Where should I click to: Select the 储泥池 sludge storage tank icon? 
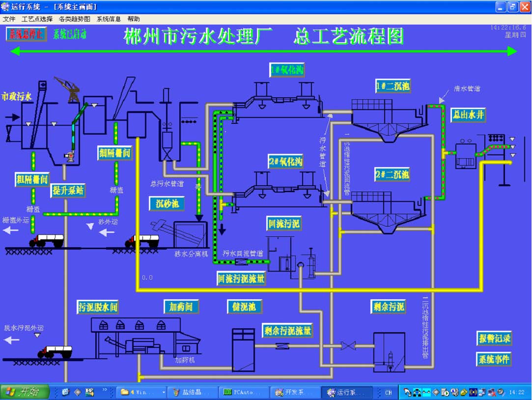pyautogui.click(x=244, y=349)
